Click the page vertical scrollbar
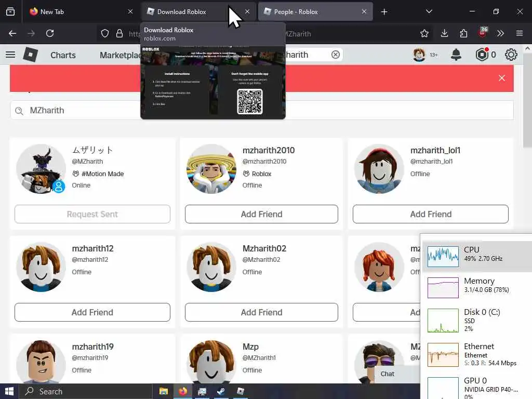The image size is (532, 399). [x=527, y=100]
